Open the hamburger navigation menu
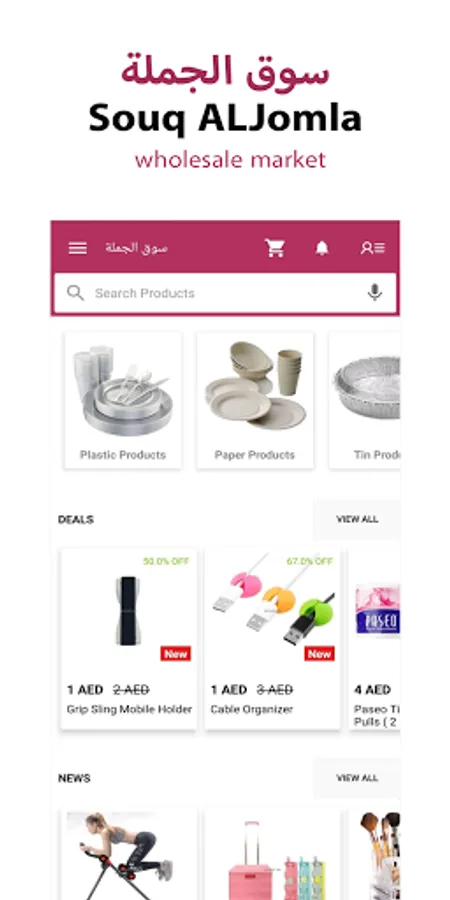This screenshot has height=900, width=450. 77,248
